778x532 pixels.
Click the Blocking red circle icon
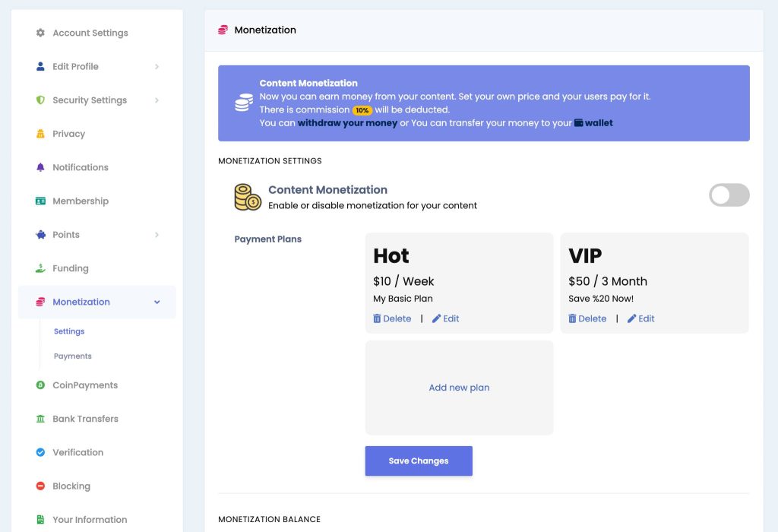[x=40, y=486]
